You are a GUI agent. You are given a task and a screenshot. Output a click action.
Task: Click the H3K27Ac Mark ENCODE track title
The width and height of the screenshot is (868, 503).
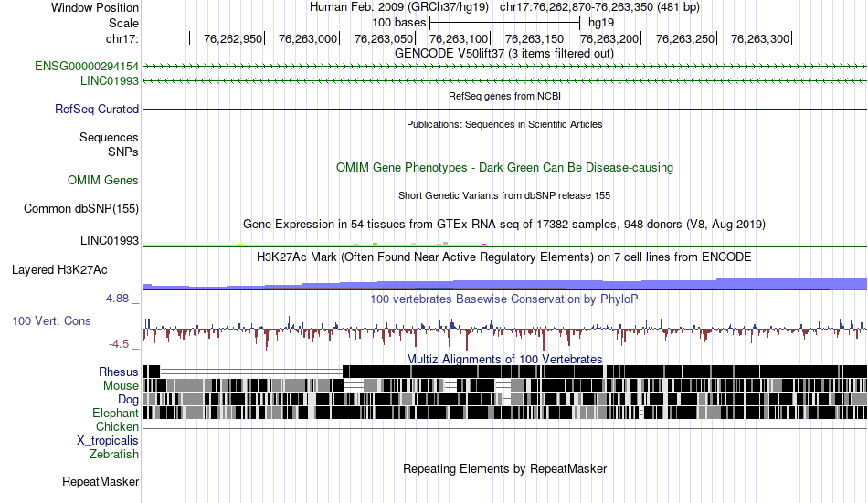click(x=504, y=257)
